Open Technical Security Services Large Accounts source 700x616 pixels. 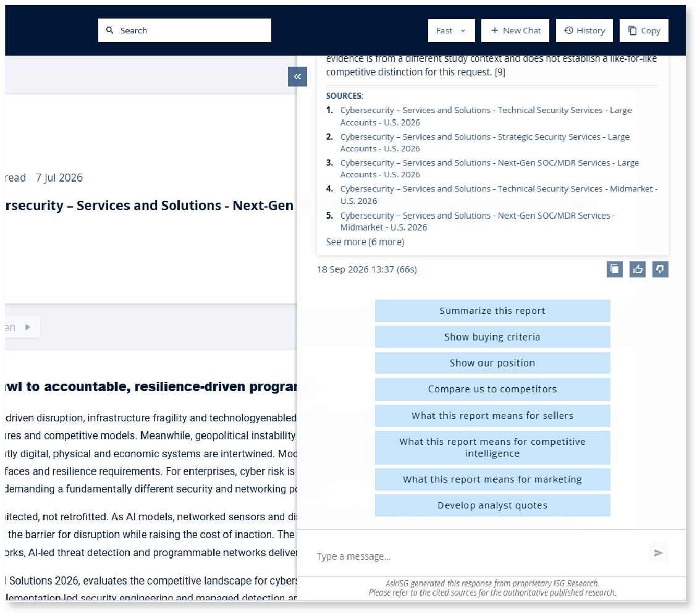486,116
